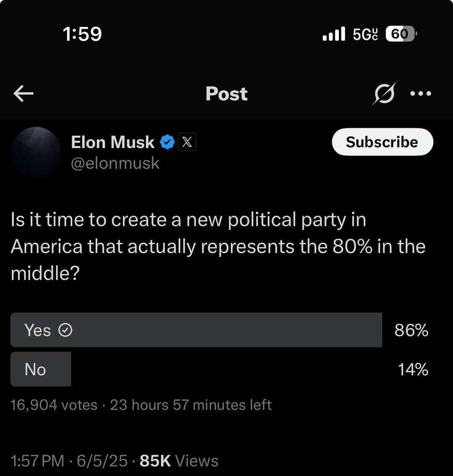Select the Yes poll option
This screenshot has width=453, height=476.
(x=196, y=330)
